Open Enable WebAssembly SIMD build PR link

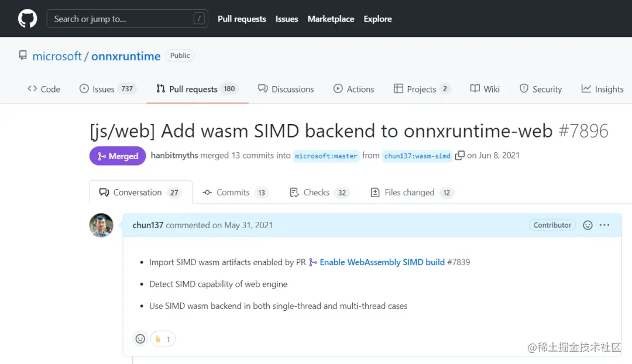(x=382, y=262)
